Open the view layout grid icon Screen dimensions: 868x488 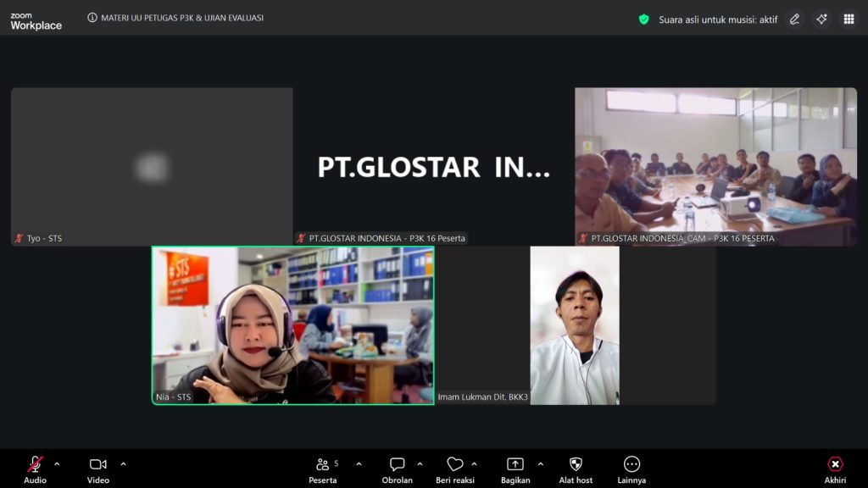849,19
